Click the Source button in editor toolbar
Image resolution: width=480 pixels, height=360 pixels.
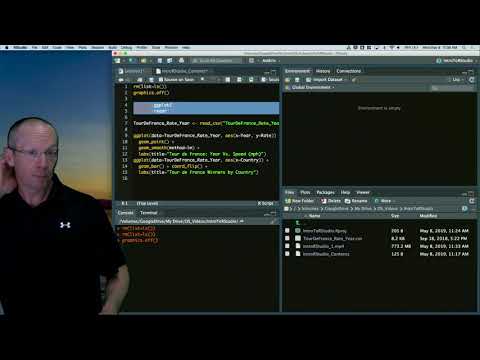pos(270,80)
